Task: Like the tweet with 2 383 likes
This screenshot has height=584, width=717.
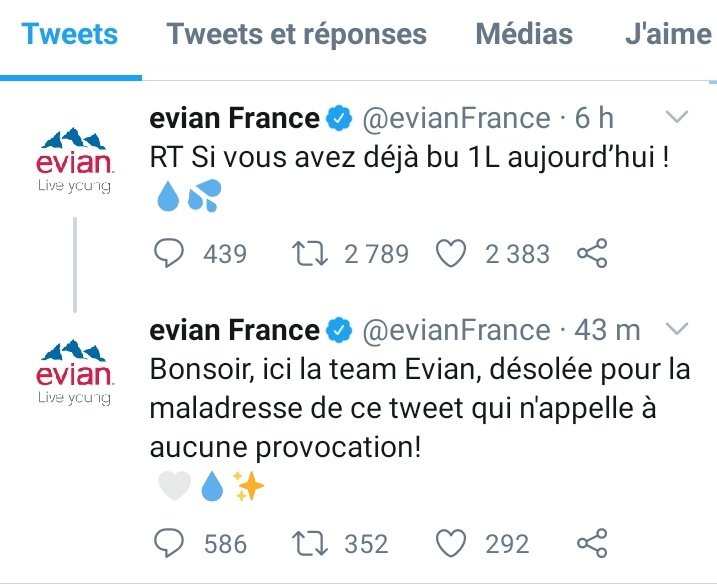Action: [x=453, y=254]
